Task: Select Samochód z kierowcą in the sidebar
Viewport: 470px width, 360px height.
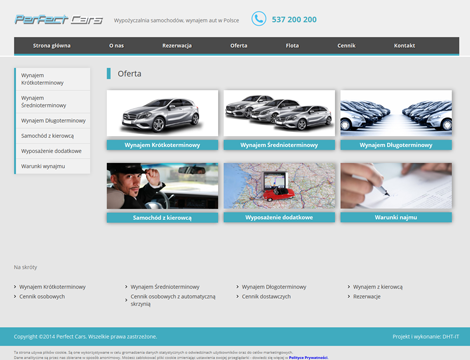Action: (x=53, y=136)
